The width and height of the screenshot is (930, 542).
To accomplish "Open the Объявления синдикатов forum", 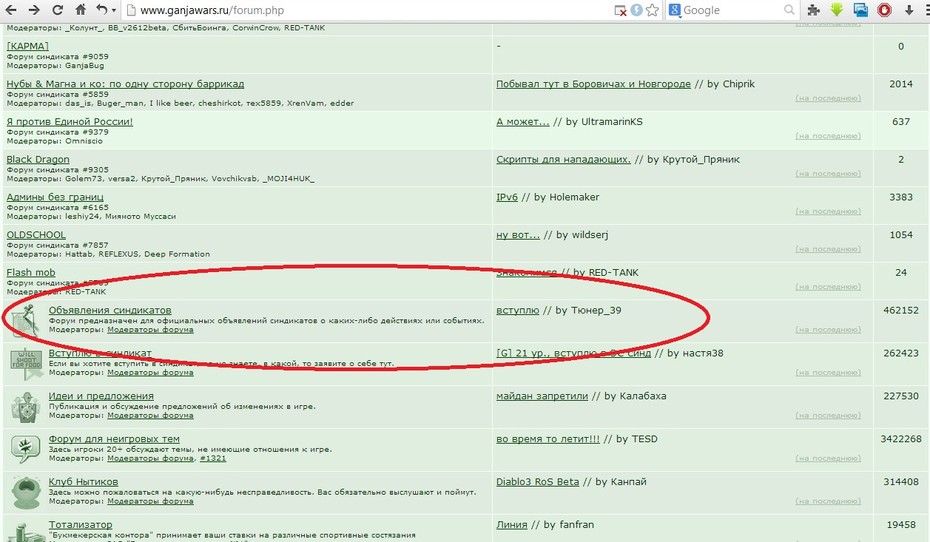I will pyautogui.click(x=110, y=310).
